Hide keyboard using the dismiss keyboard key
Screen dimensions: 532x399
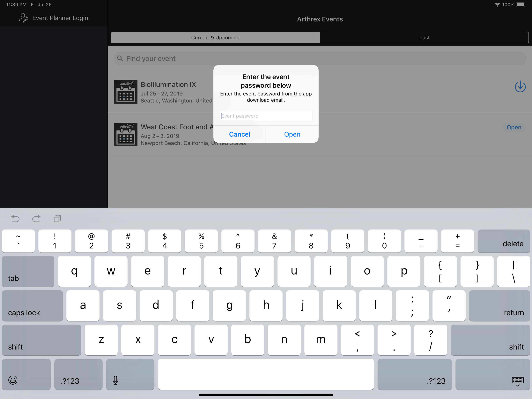(x=517, y=381)
